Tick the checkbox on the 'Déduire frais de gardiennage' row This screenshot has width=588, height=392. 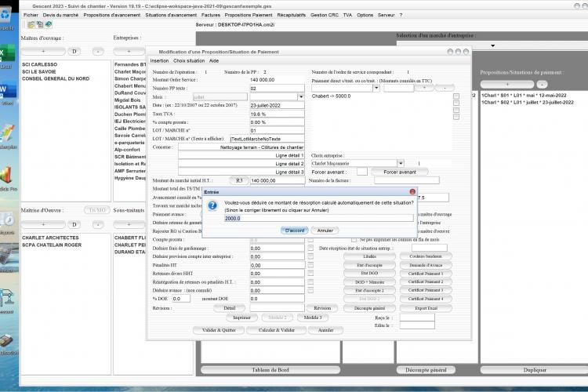(x=310, y=248)
